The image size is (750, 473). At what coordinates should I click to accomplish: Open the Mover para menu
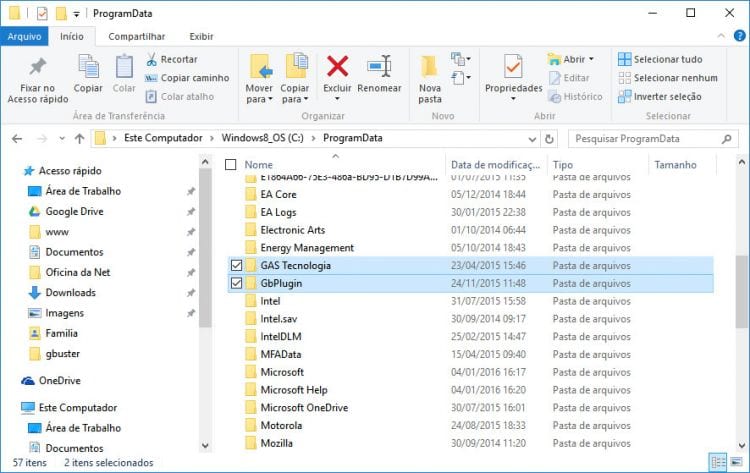(x=259, y=79)
